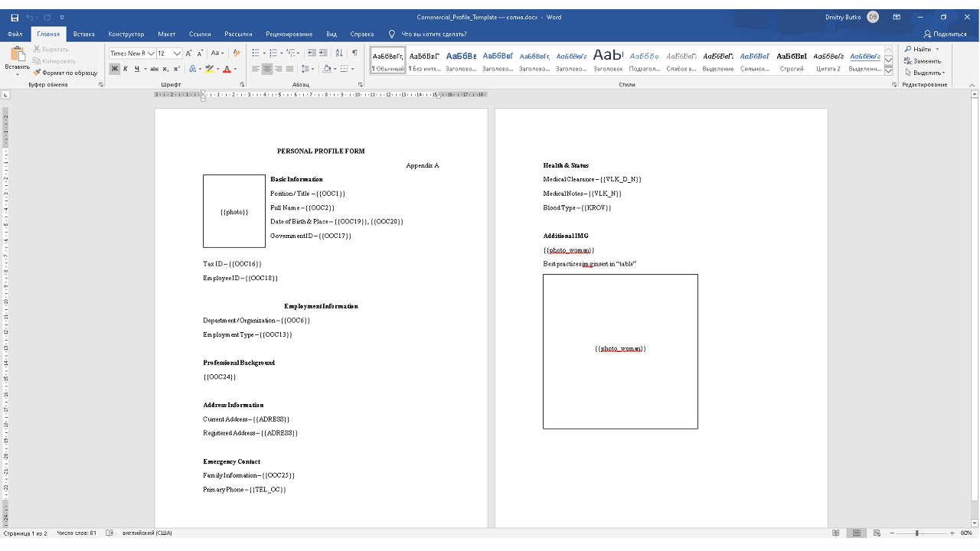
Task: Click the Найти button
Action: [922, 48]
